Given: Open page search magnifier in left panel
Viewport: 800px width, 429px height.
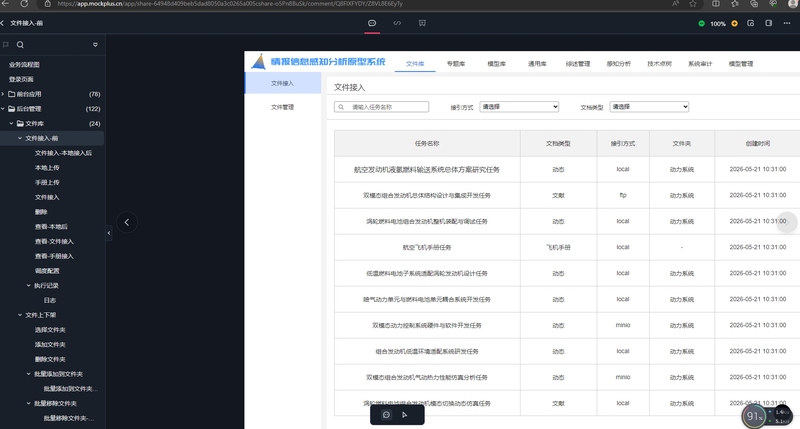Looking at the screenshot, I should (x=20, y=45).
